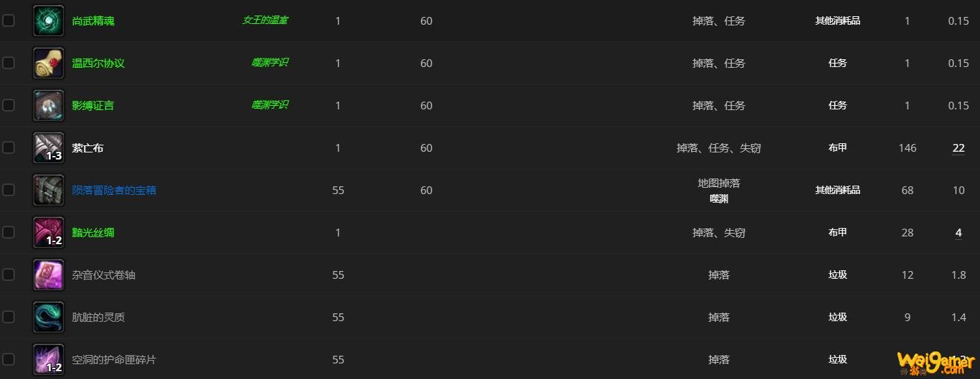The image size is (980, 379).
Task: Click the underlined 22 percent value
Action: 958,148
